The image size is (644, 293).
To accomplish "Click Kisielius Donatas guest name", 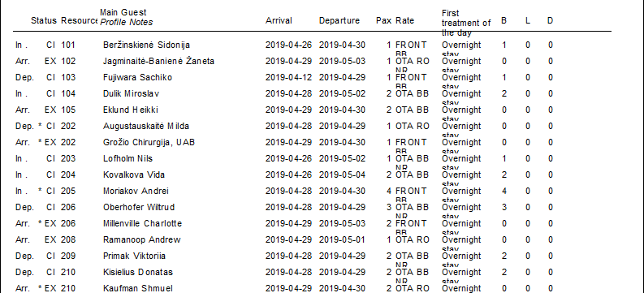I will coord(138,272).
